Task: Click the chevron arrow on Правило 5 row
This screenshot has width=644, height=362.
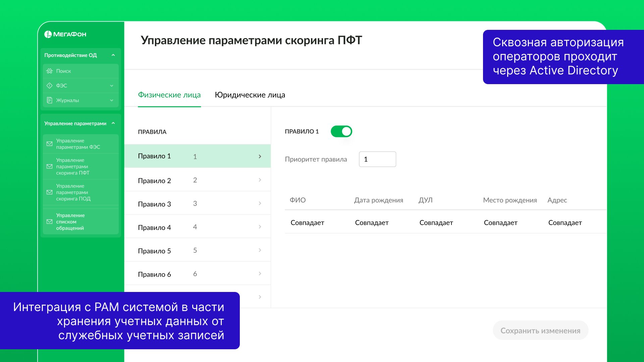Action: tap(260, 250)
